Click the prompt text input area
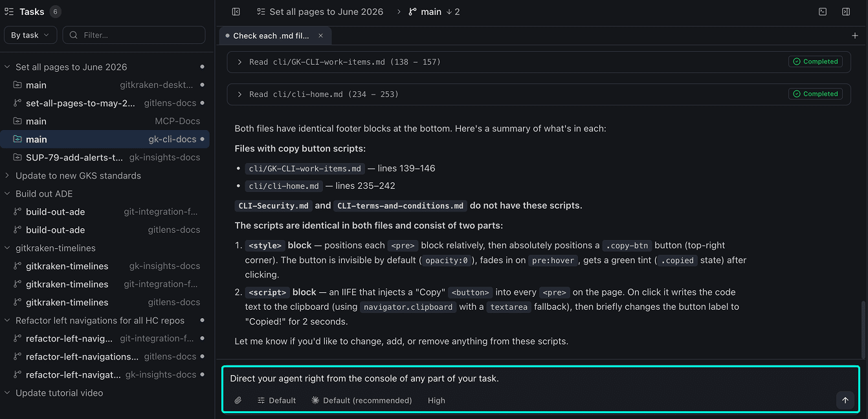Screen dimensions: 868x419 click(540, 378)
